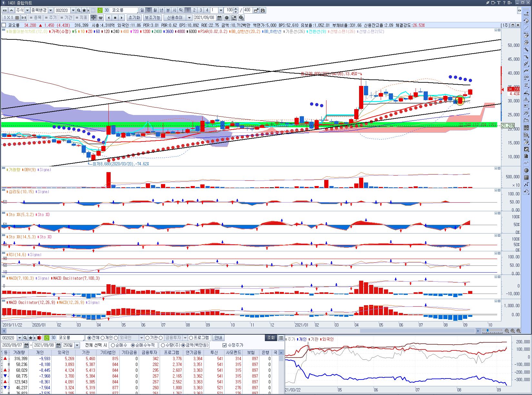Expand the 002020 stock code dropdown in toolbar
The image size is (532, 395).
click(x=73, y=10)
